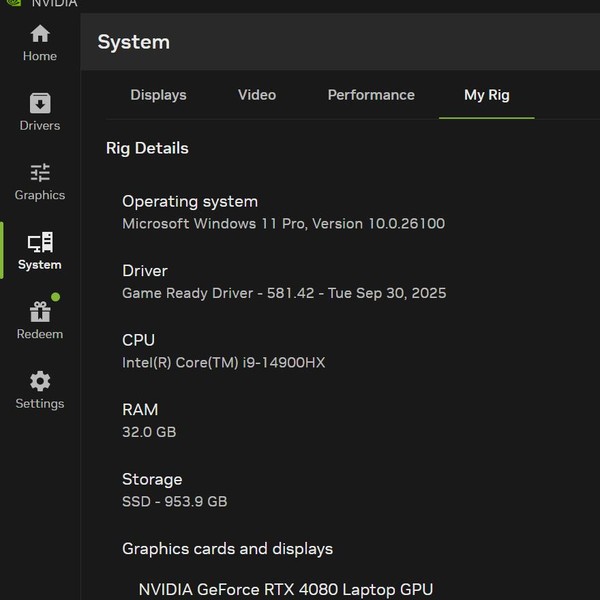Click the green notification dot on Redeem
Image resolution: width=600 pixels, height=600 pixels.
tap(55, 297)
